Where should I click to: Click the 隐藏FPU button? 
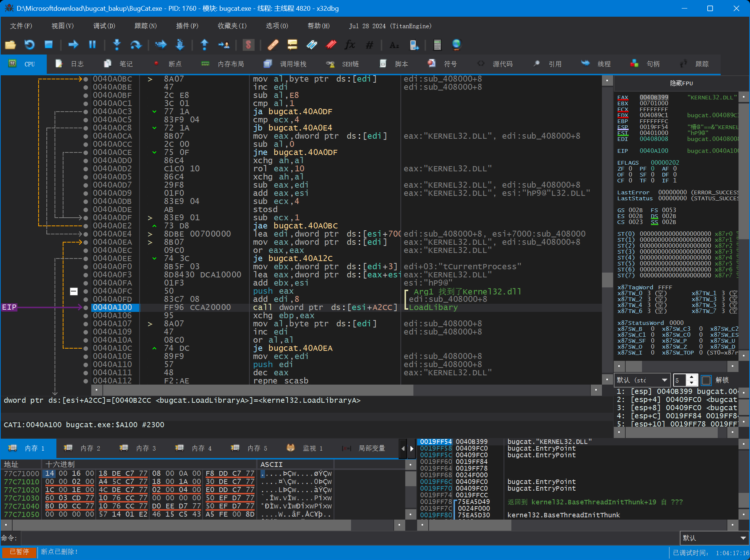click(681, 83)
